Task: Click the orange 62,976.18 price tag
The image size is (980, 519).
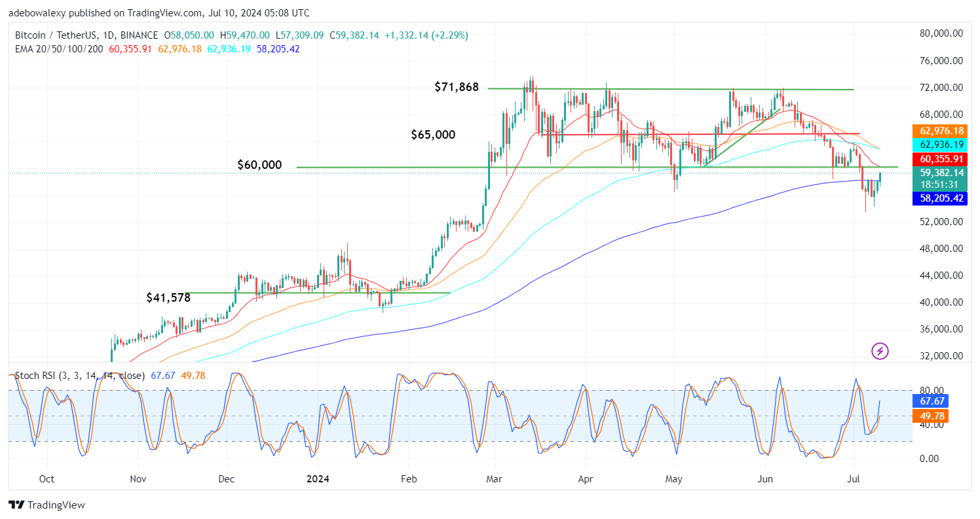Action: tap(940, 131)
